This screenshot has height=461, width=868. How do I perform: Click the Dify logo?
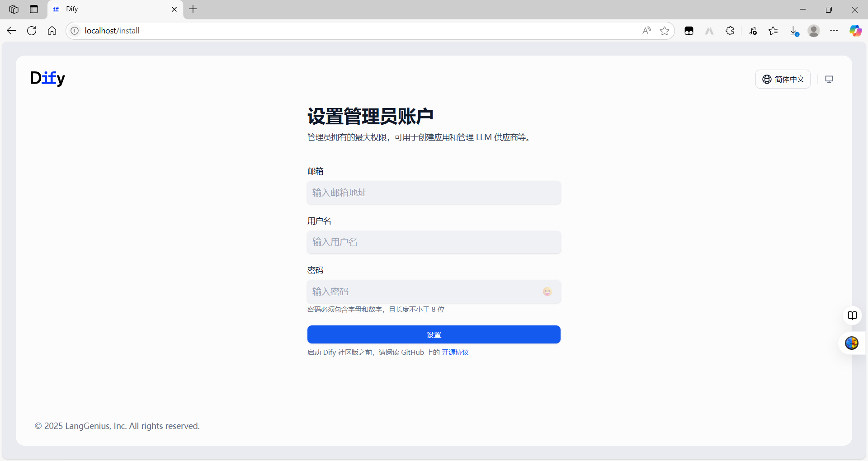(x=47, y=78)
